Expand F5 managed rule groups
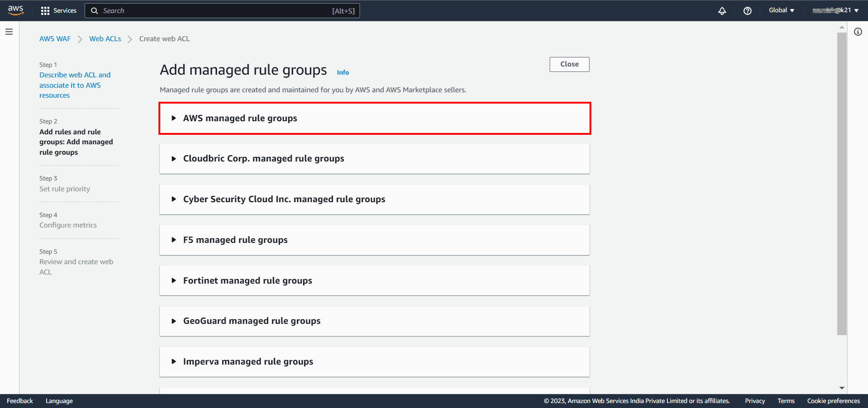Viewport: 868px width, 408px height. pos(235,240)
